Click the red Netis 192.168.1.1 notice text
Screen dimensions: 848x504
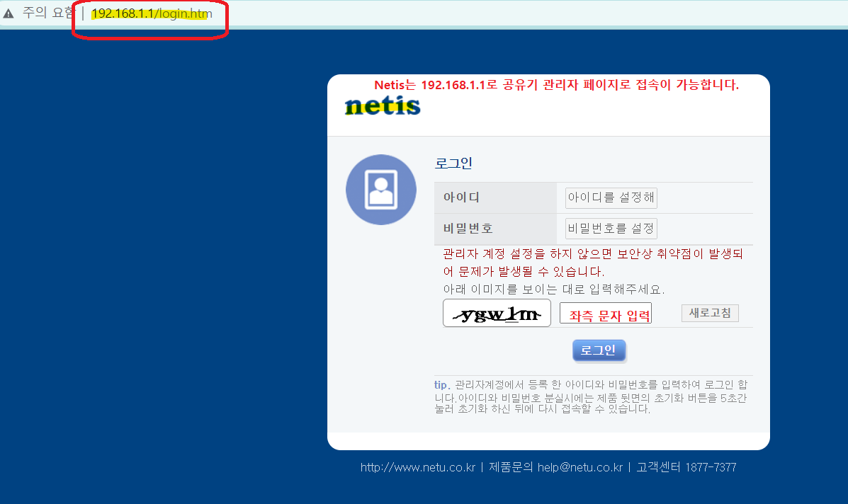[557, 85]
